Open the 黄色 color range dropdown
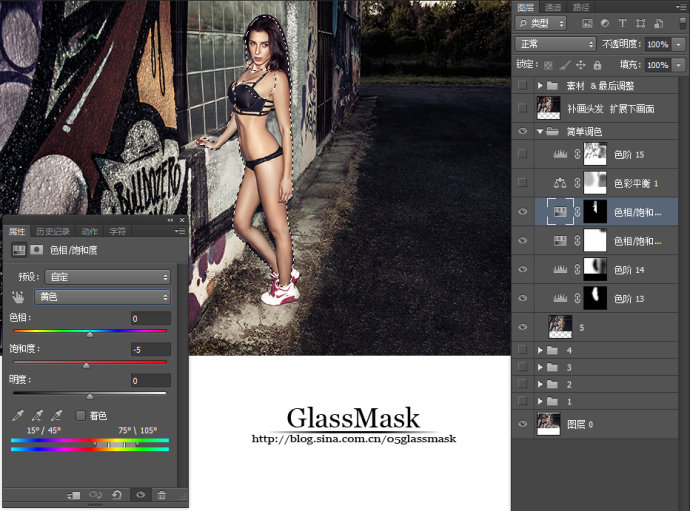The height and width of the screenshot is (511, 690). tap(103, 297)
